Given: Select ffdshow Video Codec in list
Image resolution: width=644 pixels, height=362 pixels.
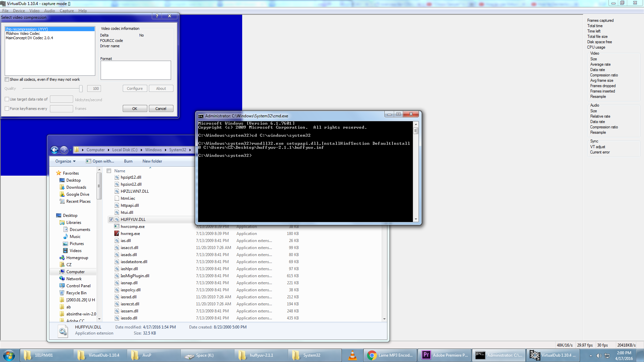Looking at the screenshot, I should [x=23, y=34].
